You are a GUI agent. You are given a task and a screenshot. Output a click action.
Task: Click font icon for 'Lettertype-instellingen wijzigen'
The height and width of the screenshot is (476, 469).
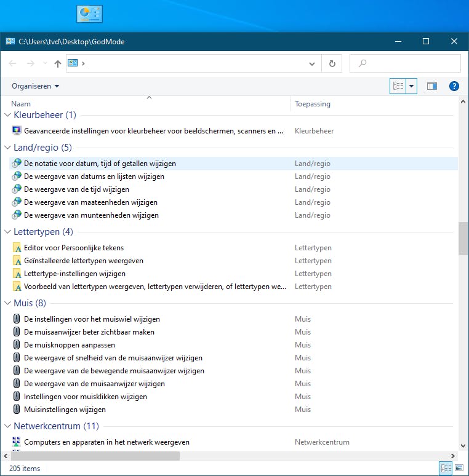point(17,274)
